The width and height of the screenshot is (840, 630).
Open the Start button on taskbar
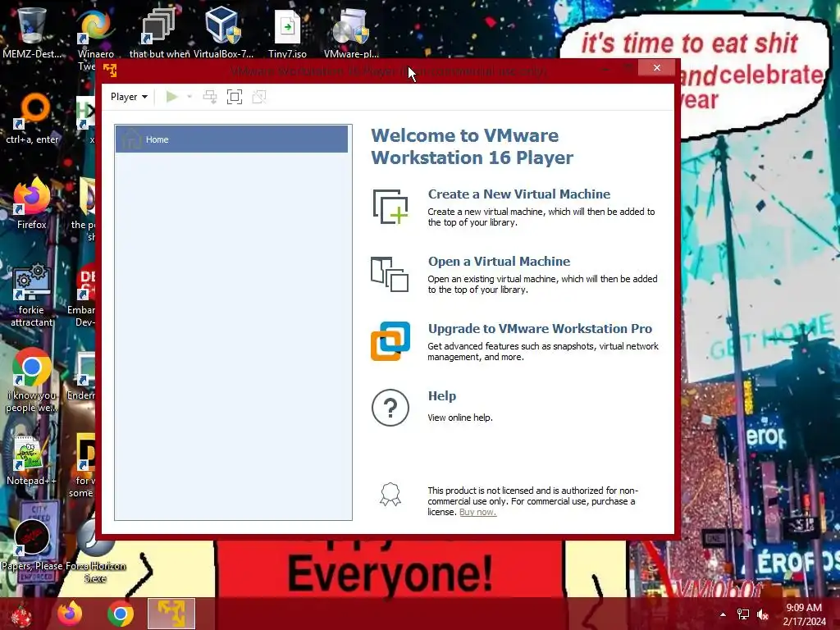(x=21, y=614)
